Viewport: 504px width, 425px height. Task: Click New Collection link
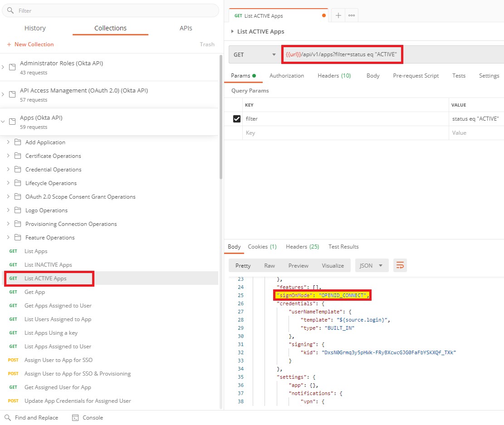34,44
